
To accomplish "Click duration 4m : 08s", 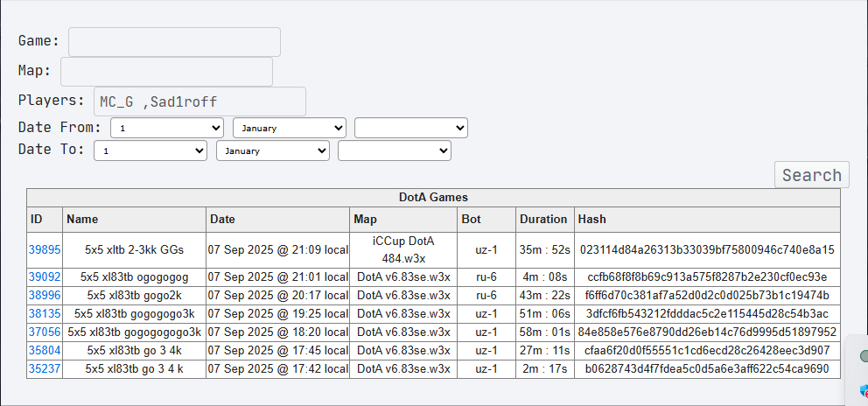I will [x=545, y=276].
